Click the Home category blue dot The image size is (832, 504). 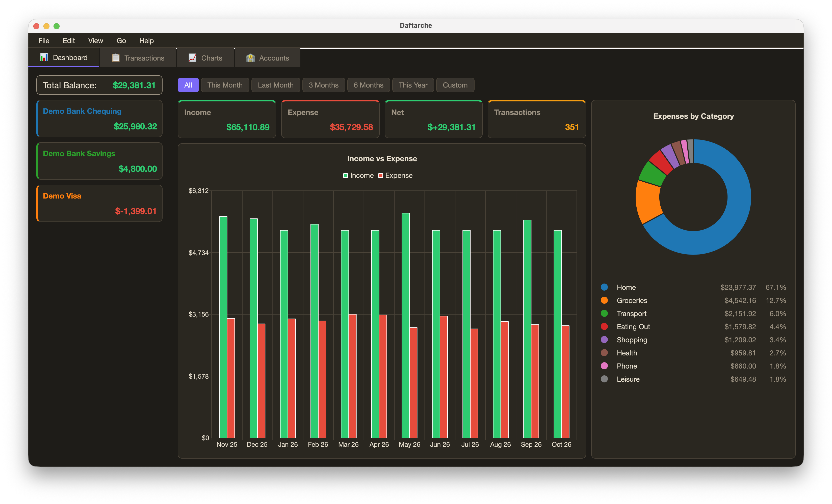[x=604, y=287]
